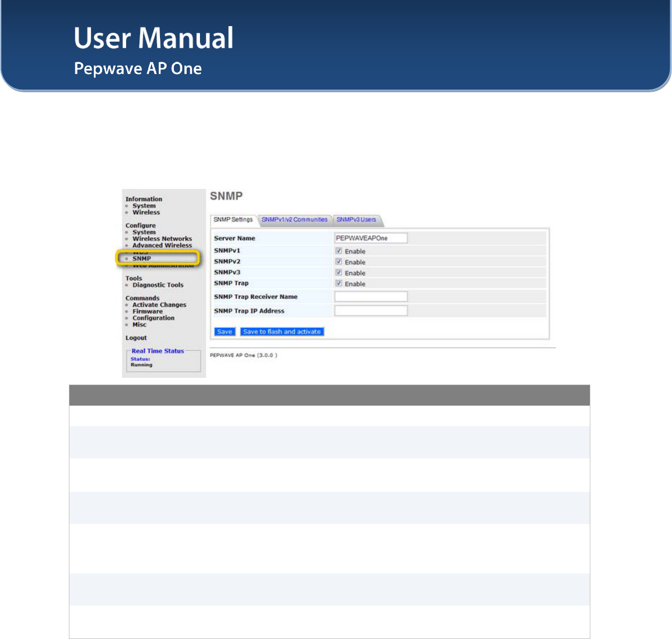Click the SNMP Trap Receiver Name field
The image size is (672, 639).
371,297
